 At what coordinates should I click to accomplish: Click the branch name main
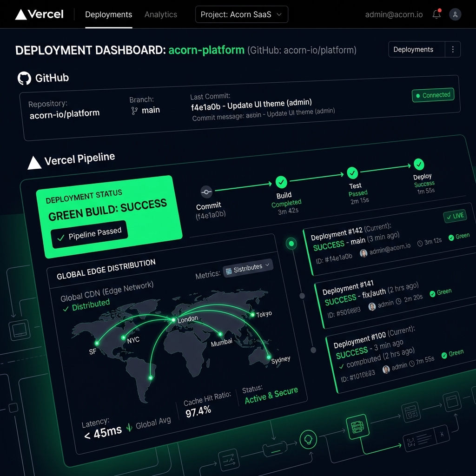point(151,110)
